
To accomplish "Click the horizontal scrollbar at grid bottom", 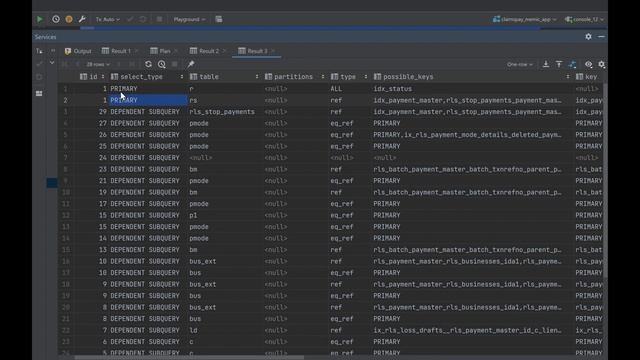I will (x=189, y=358).
